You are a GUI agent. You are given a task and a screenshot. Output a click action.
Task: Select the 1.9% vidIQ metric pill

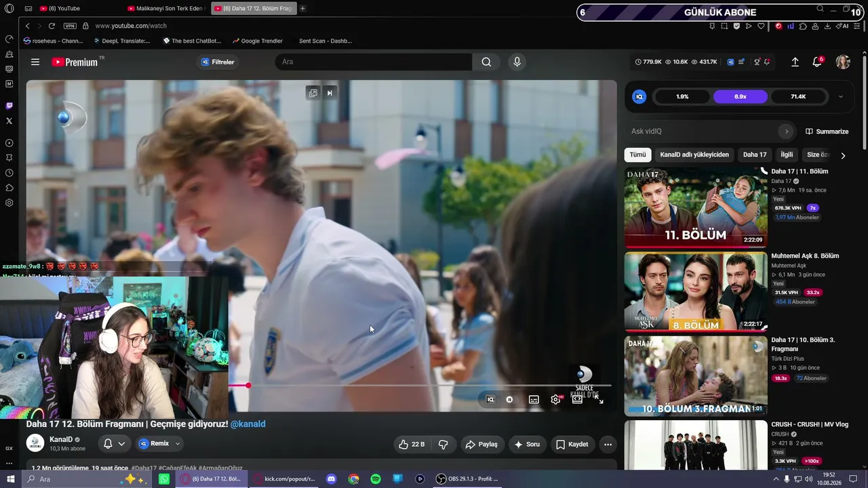click(682, 97)
